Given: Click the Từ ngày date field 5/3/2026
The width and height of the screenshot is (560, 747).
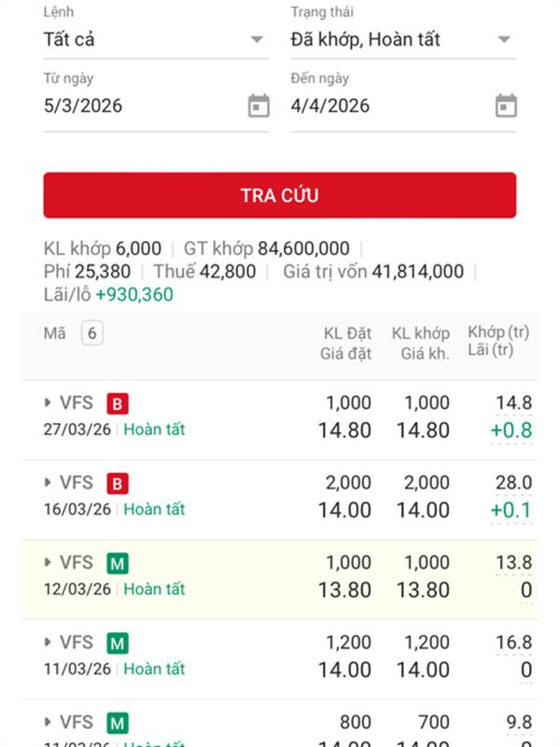Looking at the screenshot, I should coord(140,106).
